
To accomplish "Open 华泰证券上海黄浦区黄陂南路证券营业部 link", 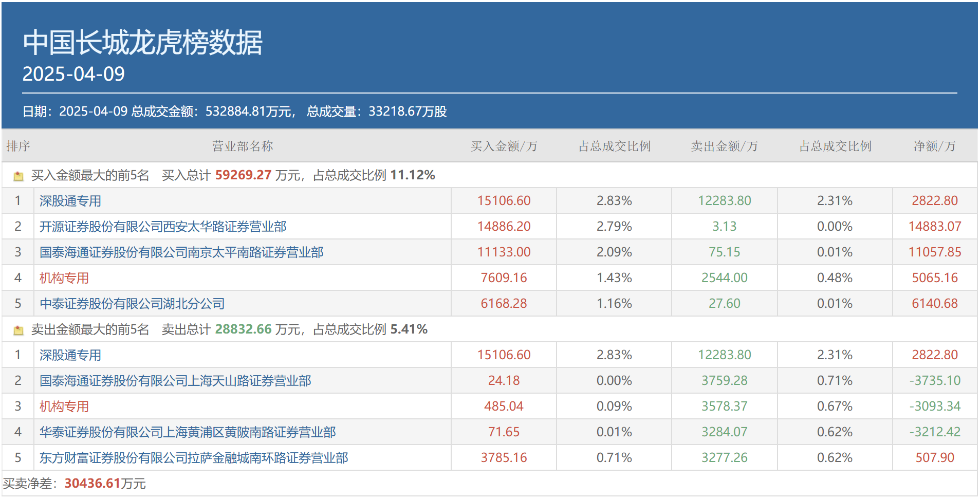I will [188, 432].
